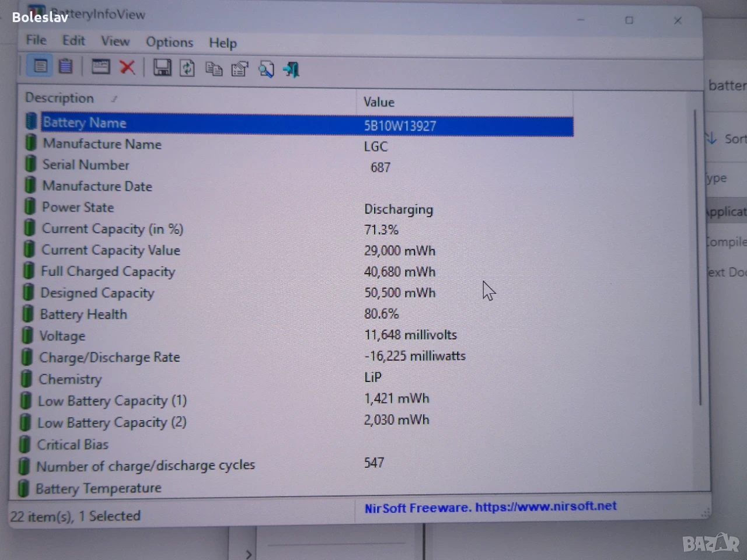Click the red X clear toolbar icon
Viewport: 747px width, 560px height.
127,67
